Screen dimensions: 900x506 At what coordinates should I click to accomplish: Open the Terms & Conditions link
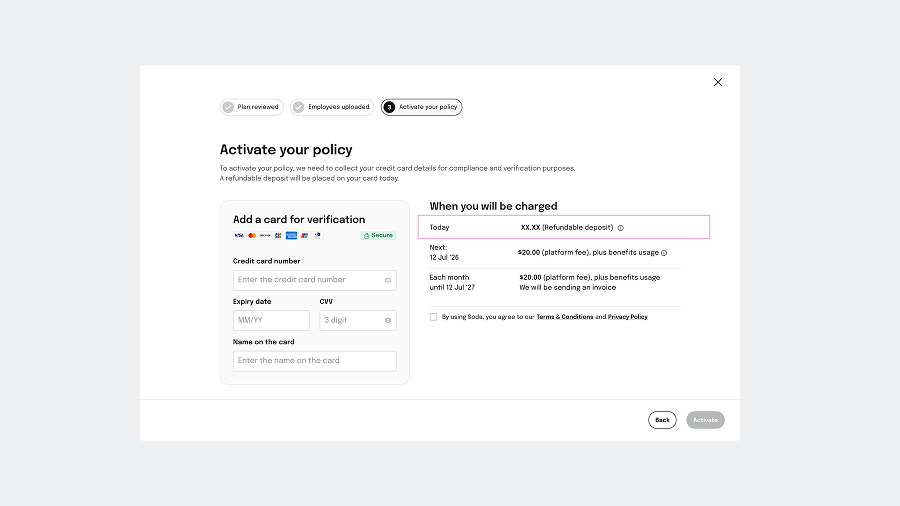click(564, 317)
